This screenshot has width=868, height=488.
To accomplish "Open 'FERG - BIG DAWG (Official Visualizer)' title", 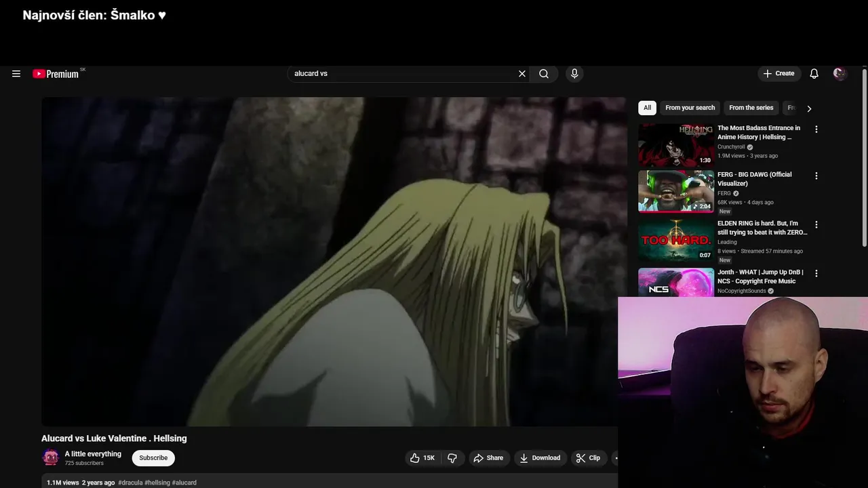I will (755, 179).
